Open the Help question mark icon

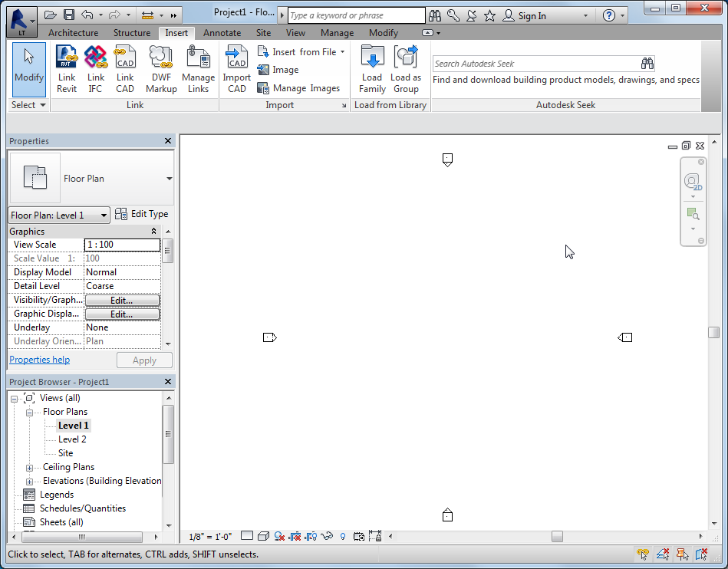click(608, 15)
